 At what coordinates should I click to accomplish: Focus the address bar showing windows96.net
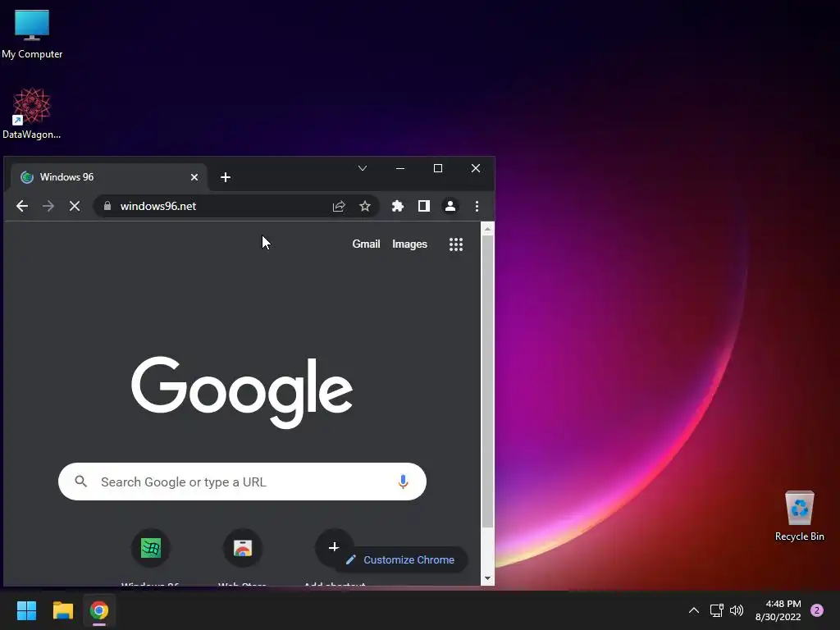(235, 206)
